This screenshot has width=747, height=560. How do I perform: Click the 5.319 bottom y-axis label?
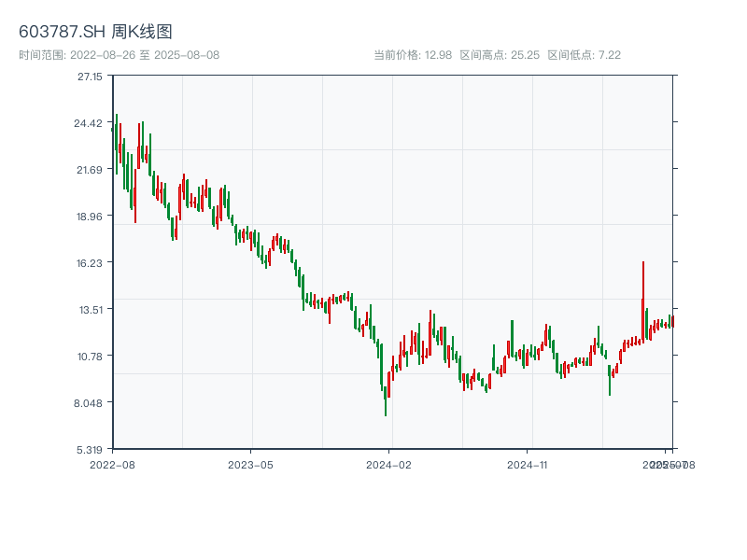pos(90,449)
